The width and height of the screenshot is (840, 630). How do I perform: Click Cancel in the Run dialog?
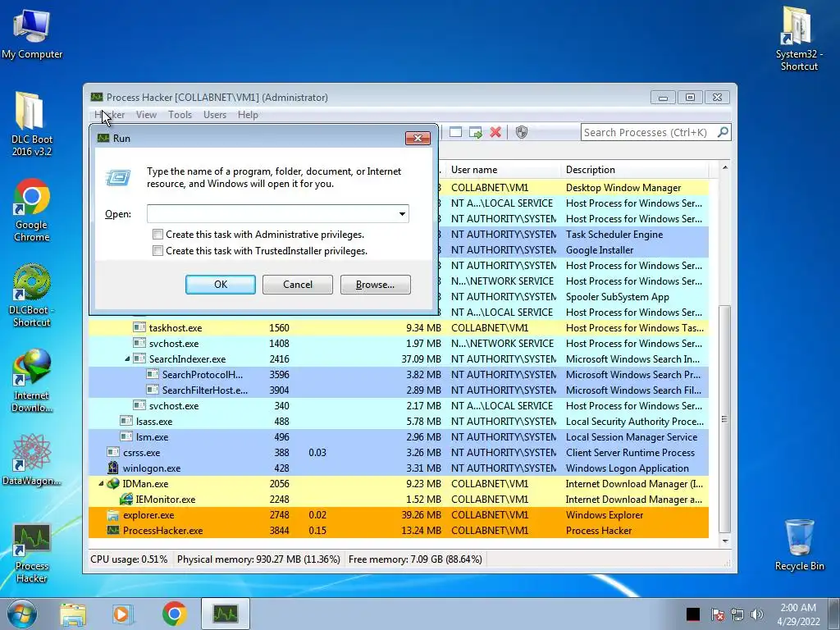tap(297, 285)
